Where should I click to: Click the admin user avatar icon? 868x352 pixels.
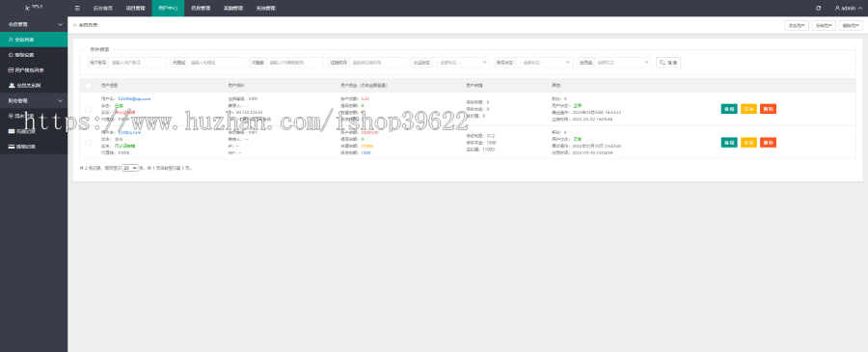coord(837,9)
